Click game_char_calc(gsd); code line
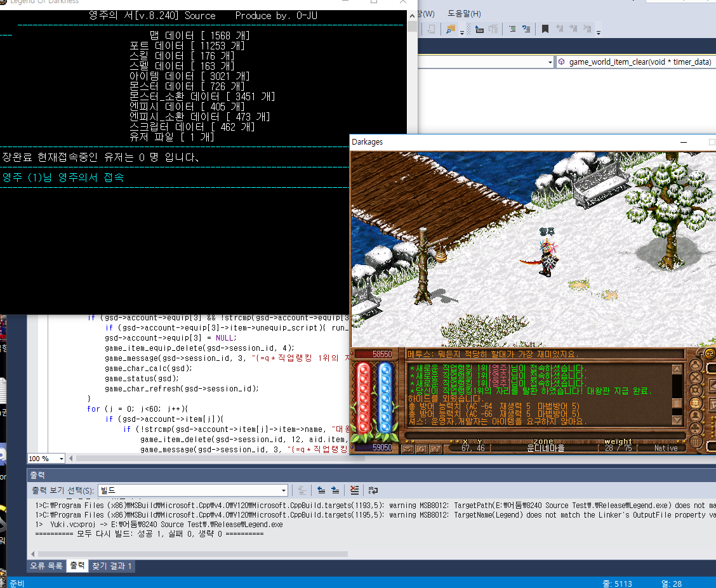716x588 pixels. pyautogui.click(x=149, y=369)
